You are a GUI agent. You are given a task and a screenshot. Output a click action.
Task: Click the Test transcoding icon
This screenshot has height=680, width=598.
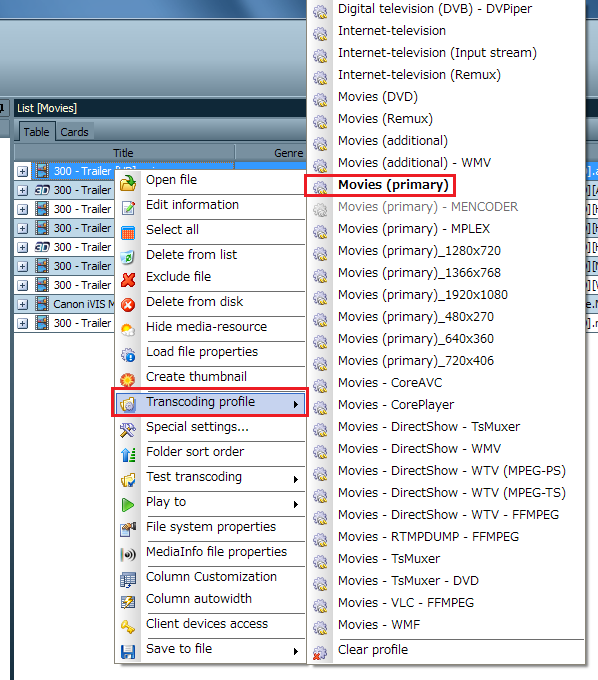tap(128, 480)
